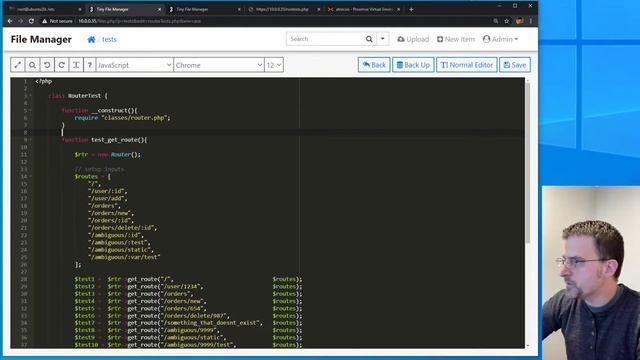Open the editor search tool
The image size is (640, 360).
point(32,65)
